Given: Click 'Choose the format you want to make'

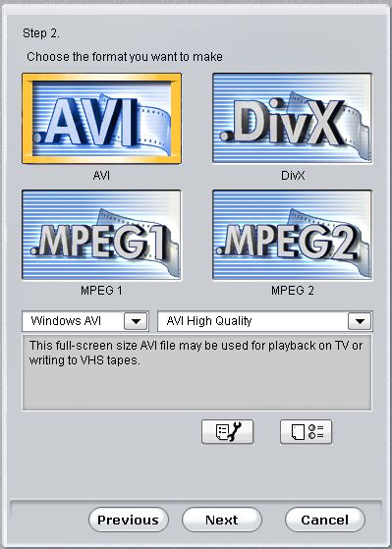Looking at the screenshot, I should (x=125, y=57).
